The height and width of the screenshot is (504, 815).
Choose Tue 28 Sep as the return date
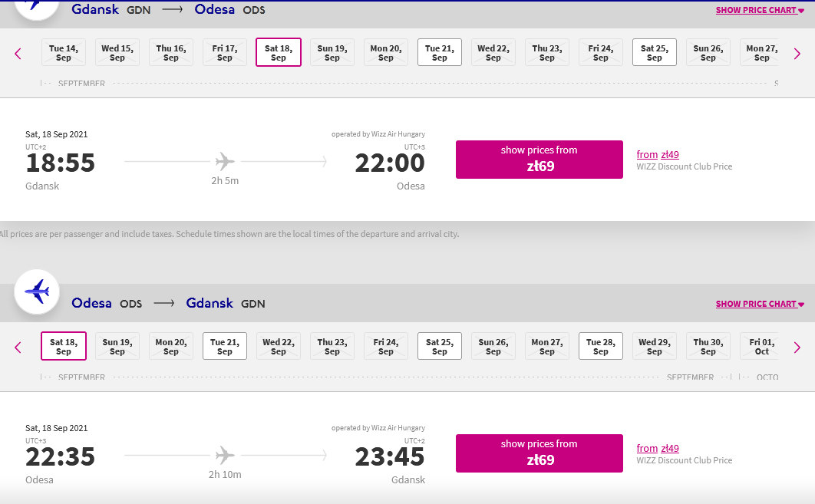click(601, 346)
